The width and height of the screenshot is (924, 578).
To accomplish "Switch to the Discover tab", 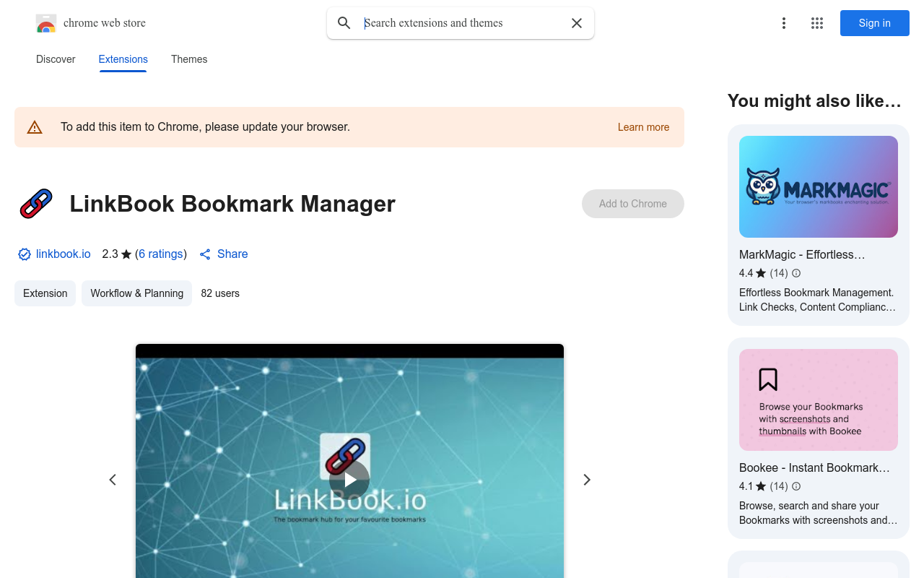I will click(x=56, y=59).
